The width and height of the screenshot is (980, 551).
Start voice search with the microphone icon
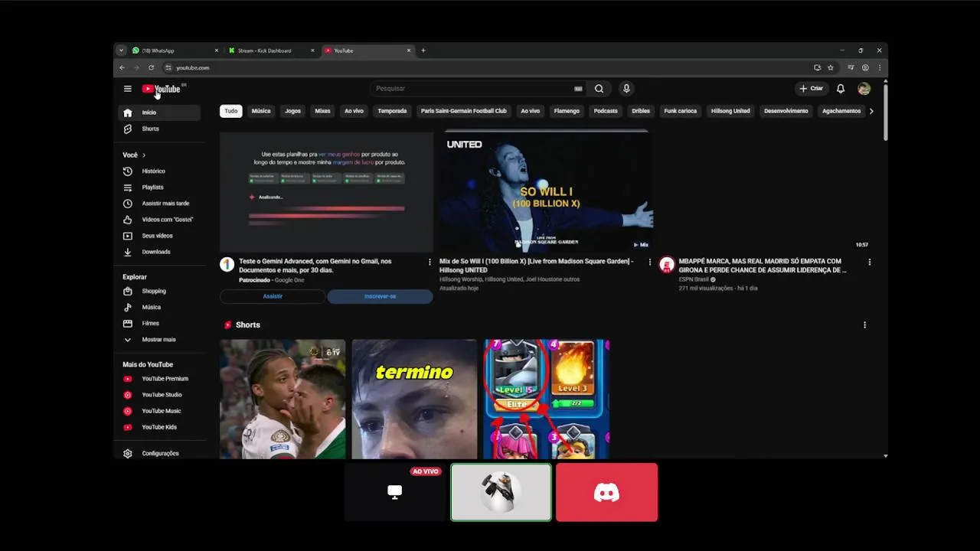click(x=626, y=89)
